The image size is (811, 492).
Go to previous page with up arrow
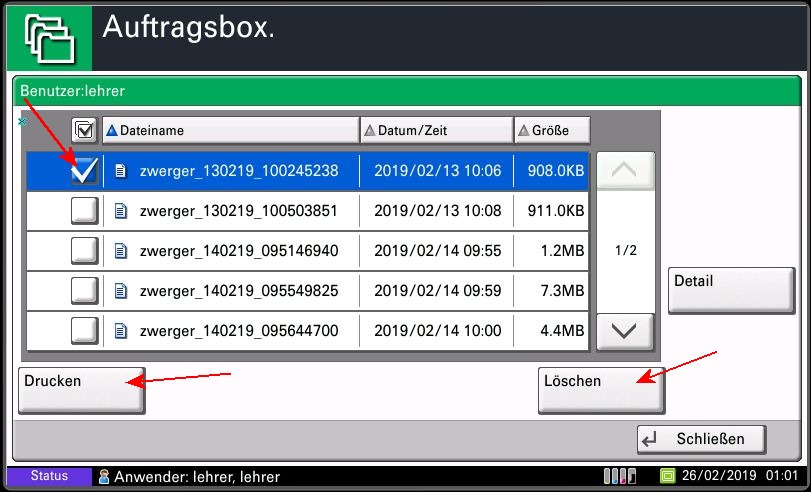(x=624, y=171)
